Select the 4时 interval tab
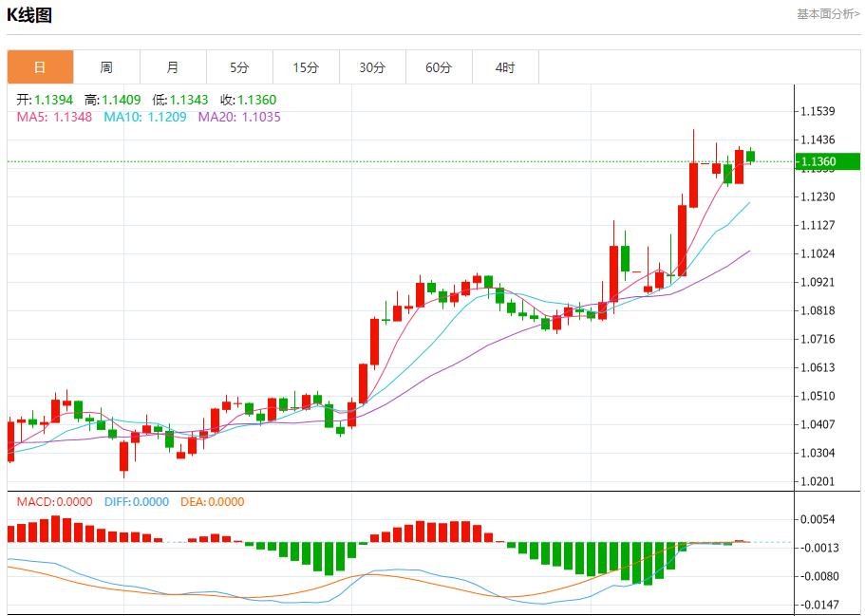The height and width of the screenshot is (616, 865). tap(504, 66)
